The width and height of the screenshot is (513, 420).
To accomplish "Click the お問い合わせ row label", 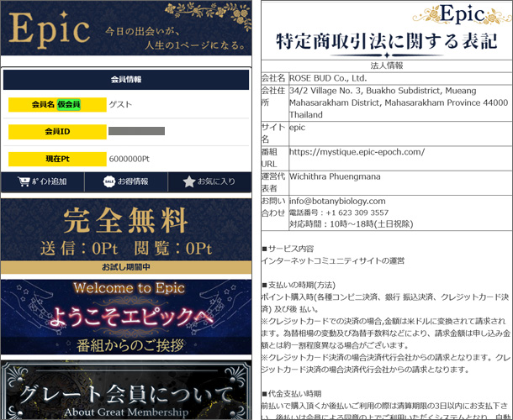I will tap(273, 207).
